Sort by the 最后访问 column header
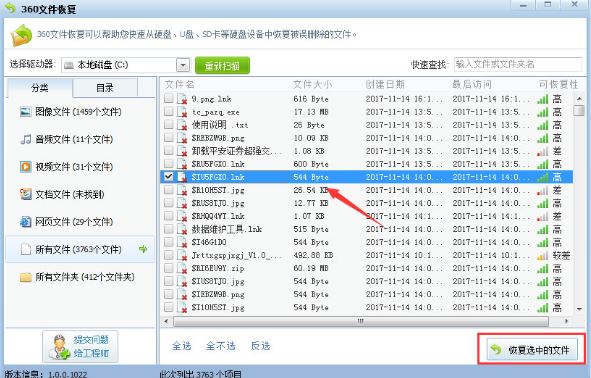The height and width of the screenshot is (378, 591). click(x=472, y=84)
